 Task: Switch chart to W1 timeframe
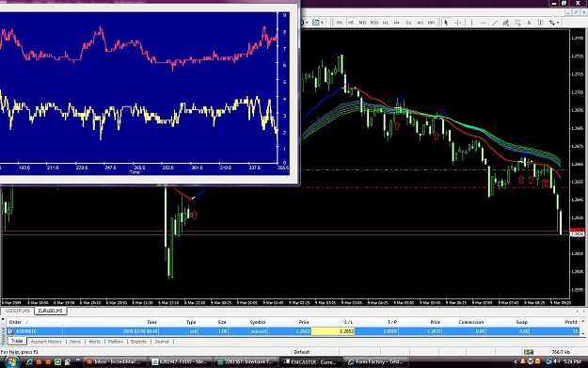420,23
